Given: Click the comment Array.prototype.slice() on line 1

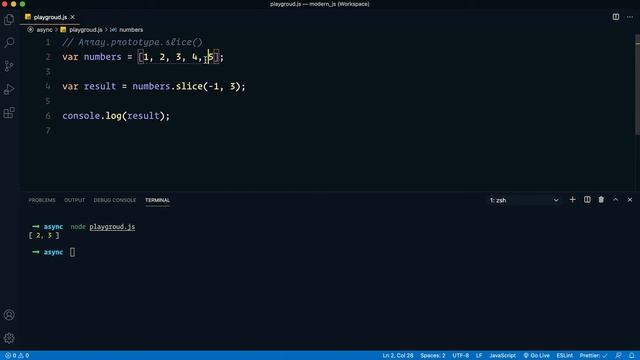Looking at the screenshot, I should 132,42.
